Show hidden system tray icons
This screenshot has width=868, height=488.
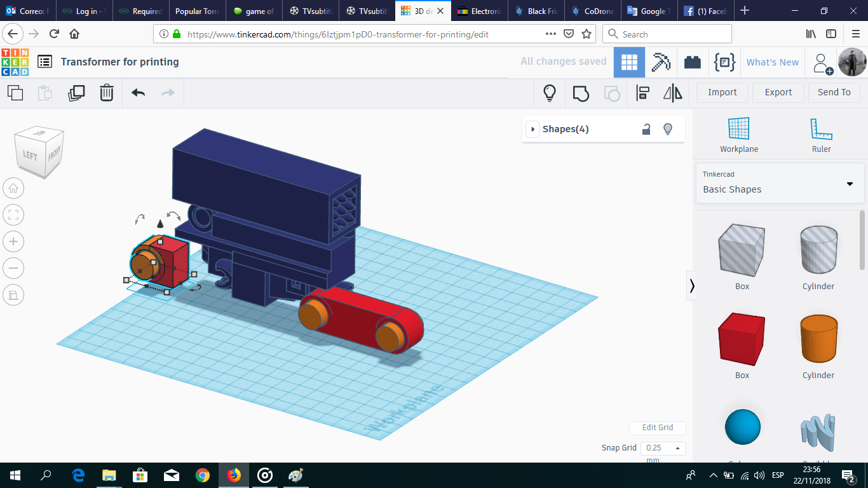click(x=713, y=475)
